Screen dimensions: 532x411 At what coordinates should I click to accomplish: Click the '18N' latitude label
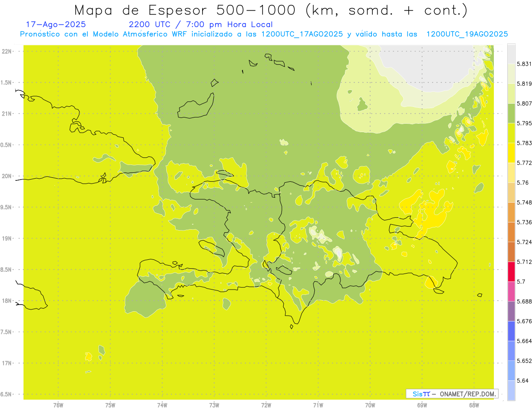point(7,301)
